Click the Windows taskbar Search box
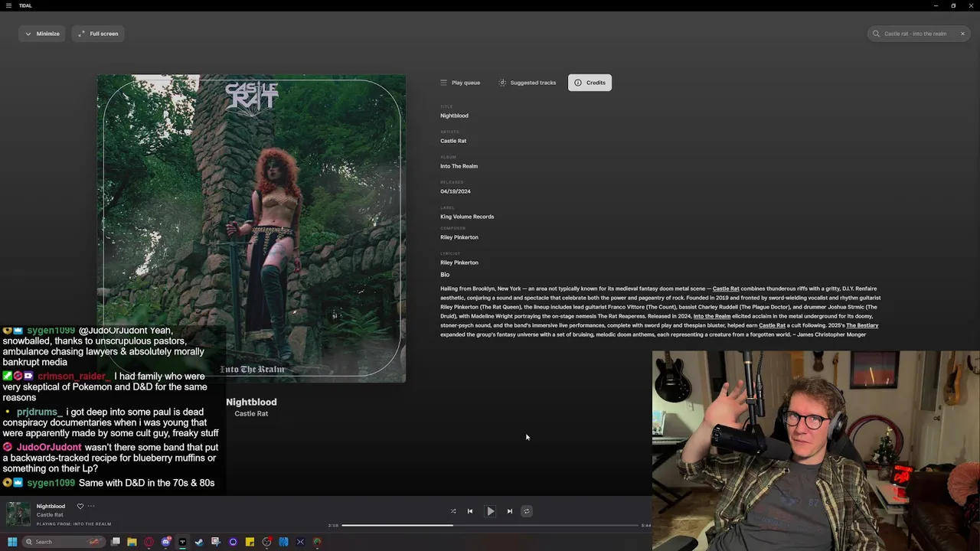980x551 pixels. coord(63,542)
